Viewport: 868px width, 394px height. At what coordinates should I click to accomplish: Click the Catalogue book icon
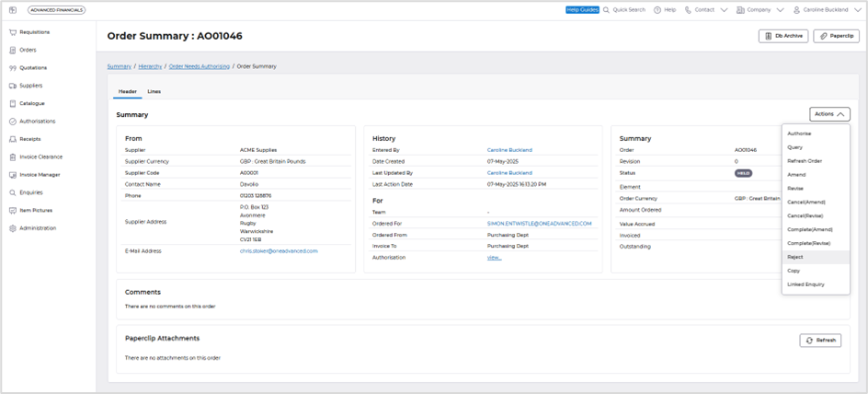click(x=13, y=104)
